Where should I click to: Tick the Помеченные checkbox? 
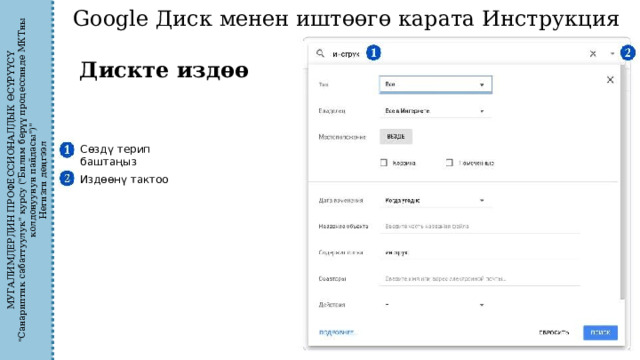(449, 163)
